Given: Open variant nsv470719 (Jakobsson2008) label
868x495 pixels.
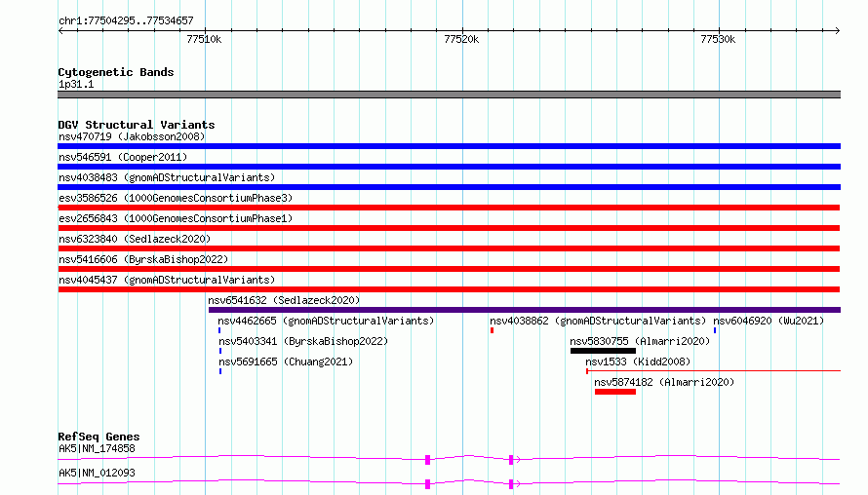Looking at the screenshot, I should 132,136.
